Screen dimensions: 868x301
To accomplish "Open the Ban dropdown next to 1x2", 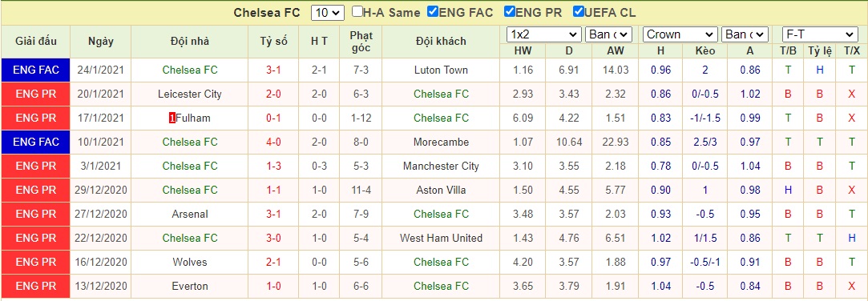I will [608, 34].
